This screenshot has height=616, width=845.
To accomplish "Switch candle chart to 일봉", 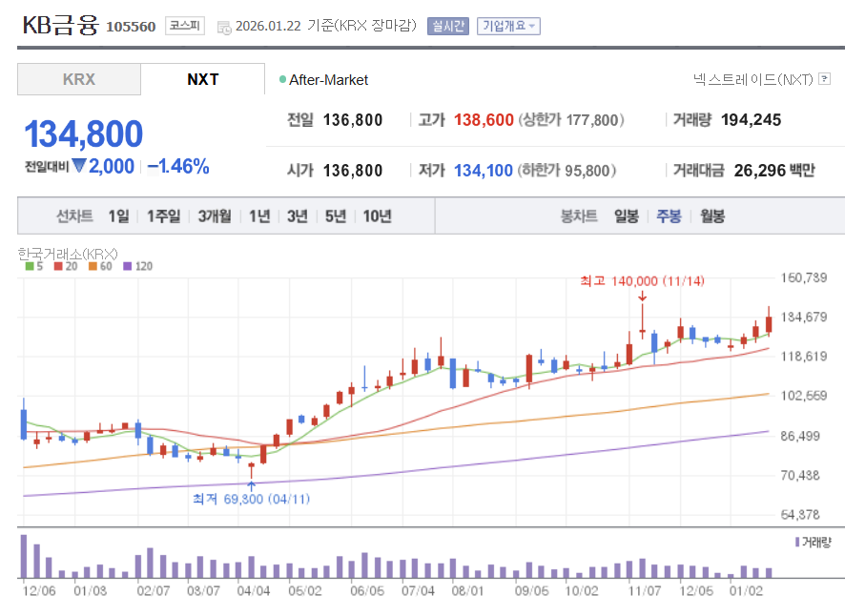I will 627,216.
